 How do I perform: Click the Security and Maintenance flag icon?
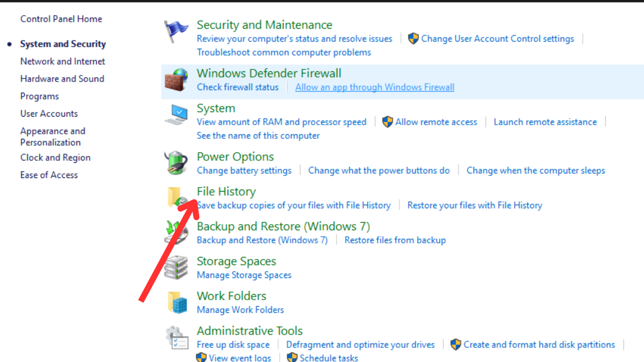point(176,32)
